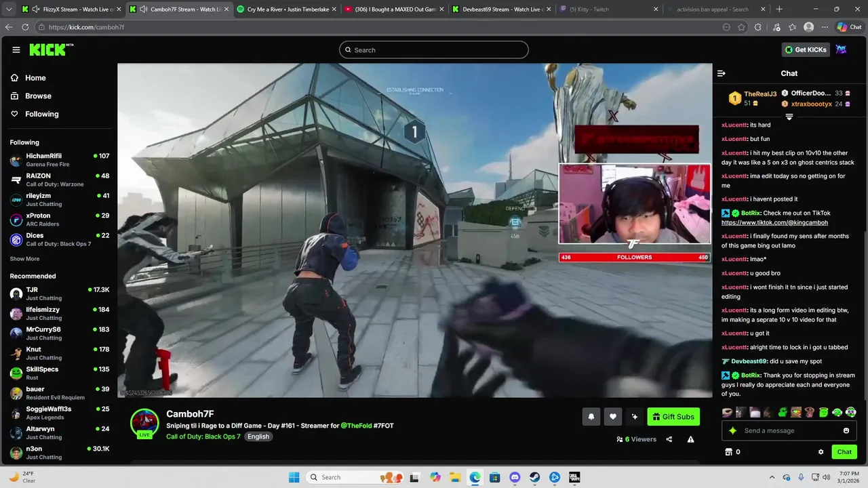The height and width of the screenshot is (488, 868).
Task: Mute the FlizzyX Stream tab audio icon
Action: (x=36, y=9)
